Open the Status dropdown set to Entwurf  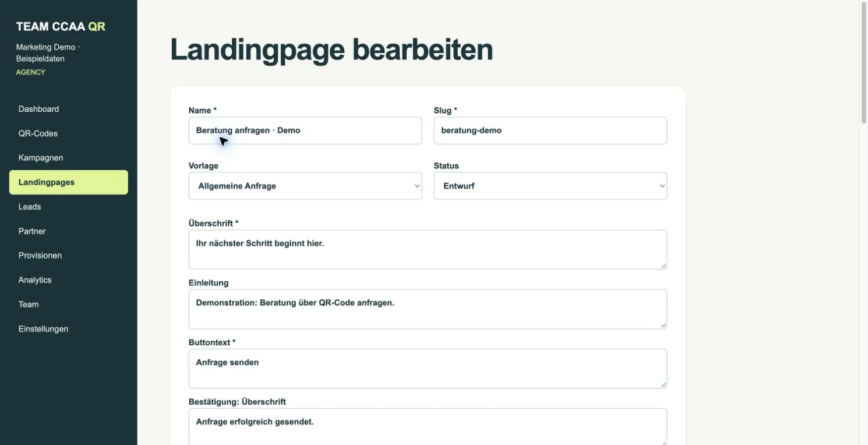551,186
